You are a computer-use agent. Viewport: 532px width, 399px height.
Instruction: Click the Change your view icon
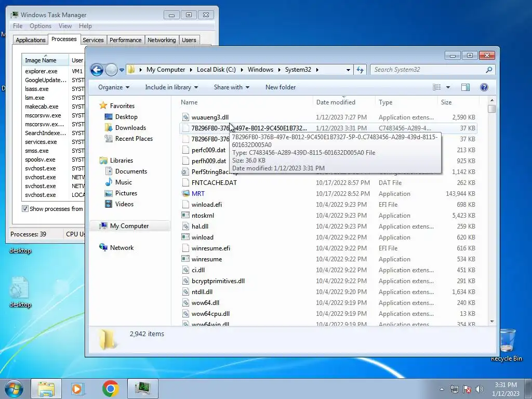(436, 87)
